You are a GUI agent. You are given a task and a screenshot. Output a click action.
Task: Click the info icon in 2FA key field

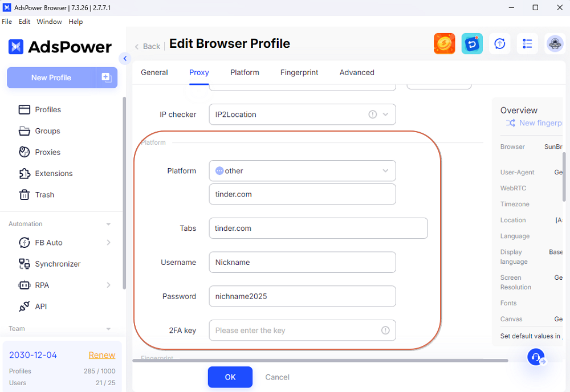pyautogui.click(x=385, y=330)
